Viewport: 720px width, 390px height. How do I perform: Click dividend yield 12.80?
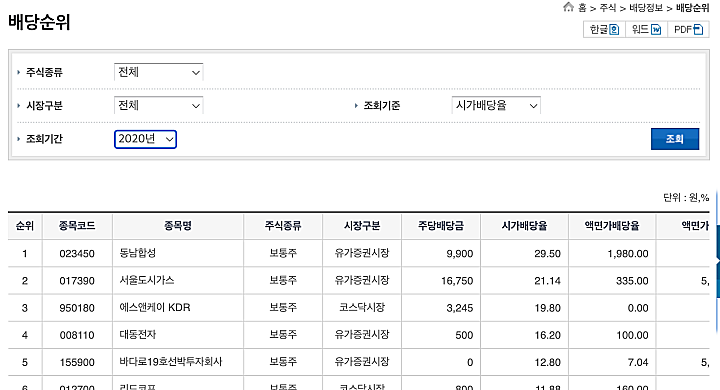pyautogui.click(x=547, y=362)
